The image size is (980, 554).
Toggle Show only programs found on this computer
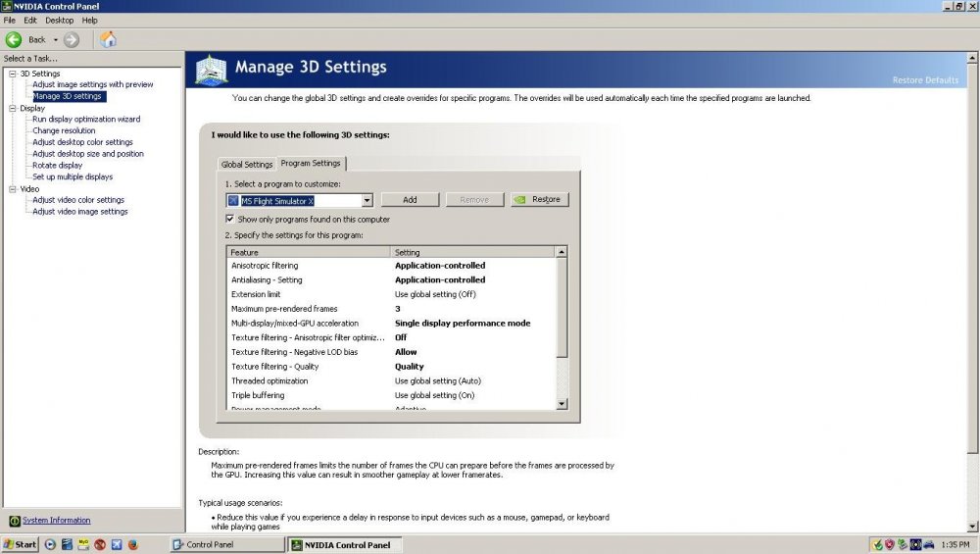pyautogui.click(x=230, y=219)
